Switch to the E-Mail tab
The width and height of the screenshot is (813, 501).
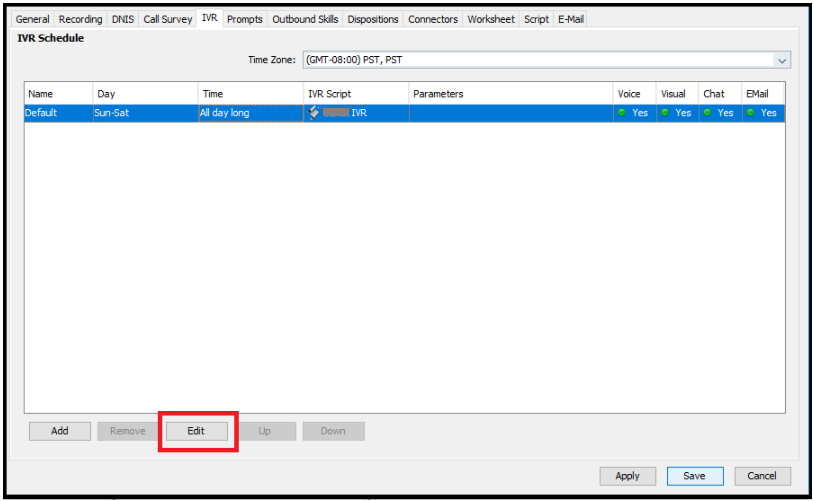coord(571,19)
